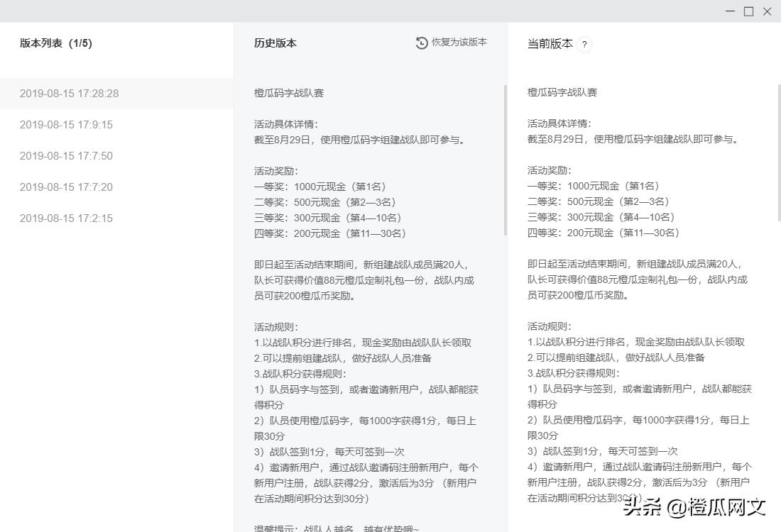Switch to the 历史版本 panel header
Viewport: 781px width, 532px height.
coord(275,43)
